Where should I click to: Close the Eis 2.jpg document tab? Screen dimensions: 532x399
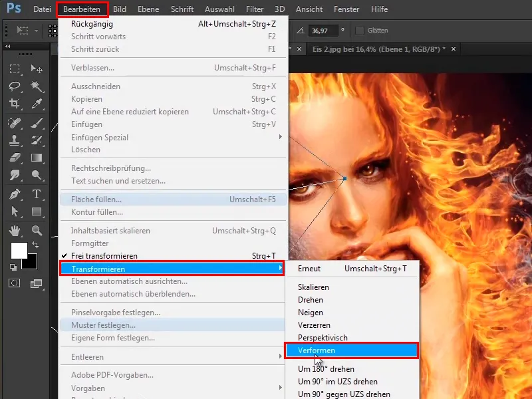tap(454, 49)
